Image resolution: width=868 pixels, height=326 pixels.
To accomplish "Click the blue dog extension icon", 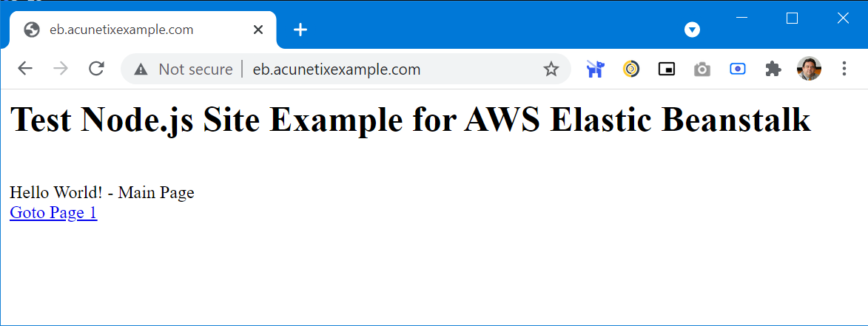I will click(x=595, y=69).
